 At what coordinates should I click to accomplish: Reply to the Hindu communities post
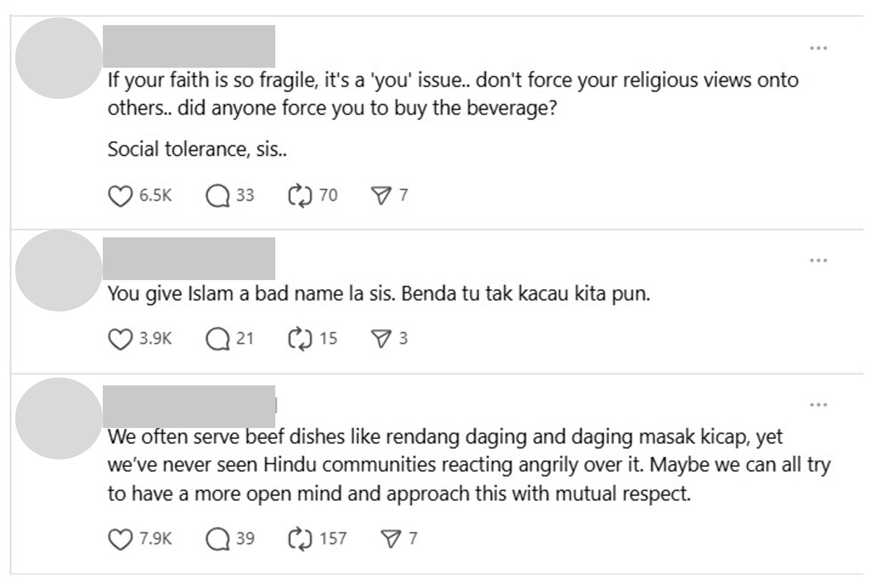[x=218, y=539]
